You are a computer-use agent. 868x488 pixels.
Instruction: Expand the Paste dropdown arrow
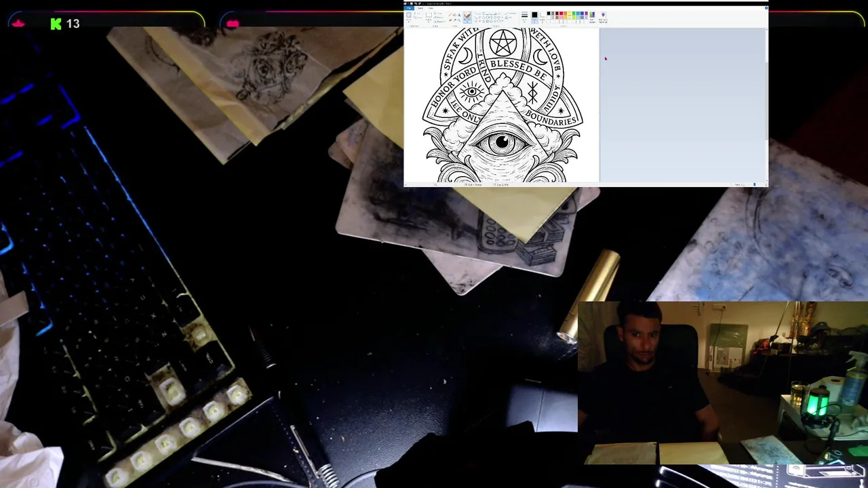409,21
